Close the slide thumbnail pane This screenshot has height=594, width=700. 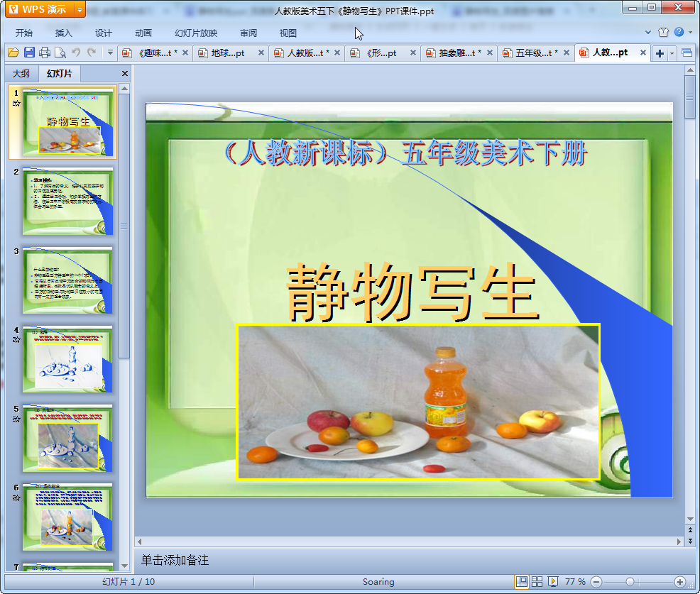(x=125, y=74)
